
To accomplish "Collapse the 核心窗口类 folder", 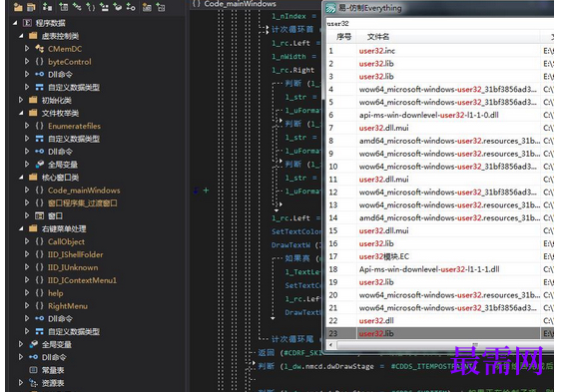I will pos(21,177).
